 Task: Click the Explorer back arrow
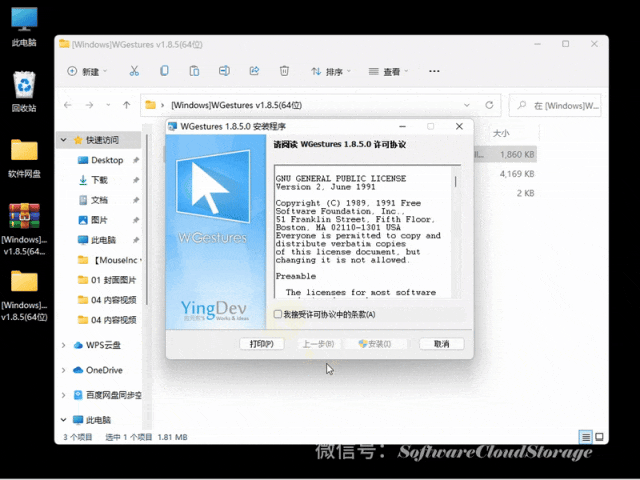click(68, 105)
